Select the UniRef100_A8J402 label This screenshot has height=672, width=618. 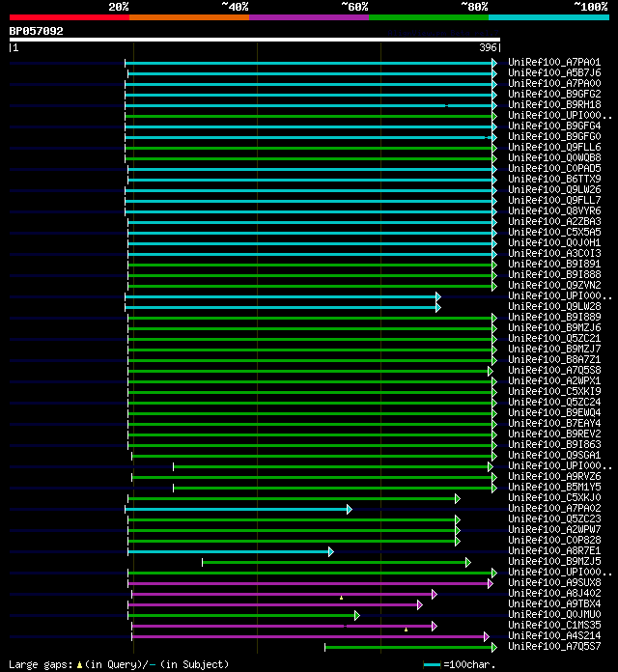click(554, 594)
